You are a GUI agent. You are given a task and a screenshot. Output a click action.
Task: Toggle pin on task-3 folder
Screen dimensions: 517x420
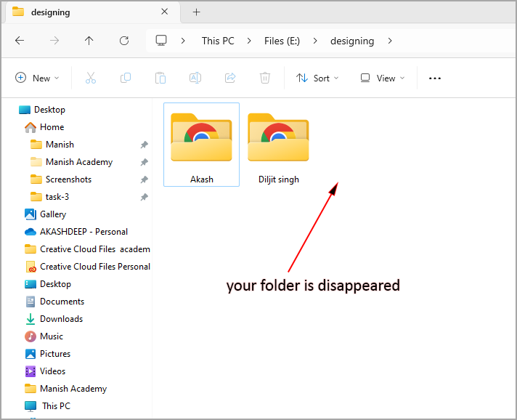point(144,197)
